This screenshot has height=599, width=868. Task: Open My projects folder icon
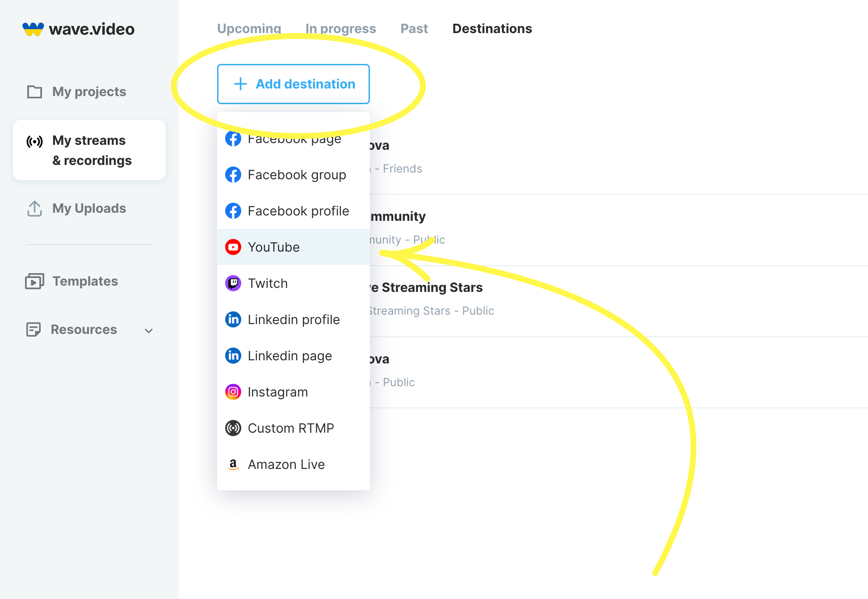tap(34, 92)
